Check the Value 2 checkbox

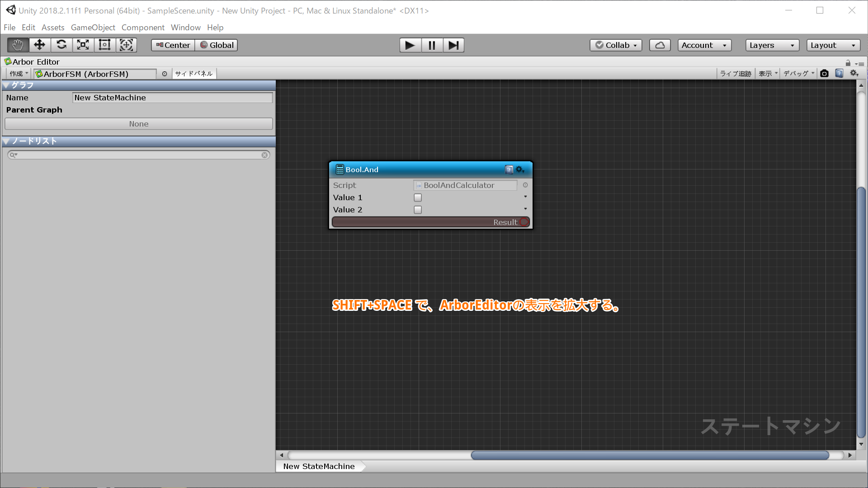417,210
